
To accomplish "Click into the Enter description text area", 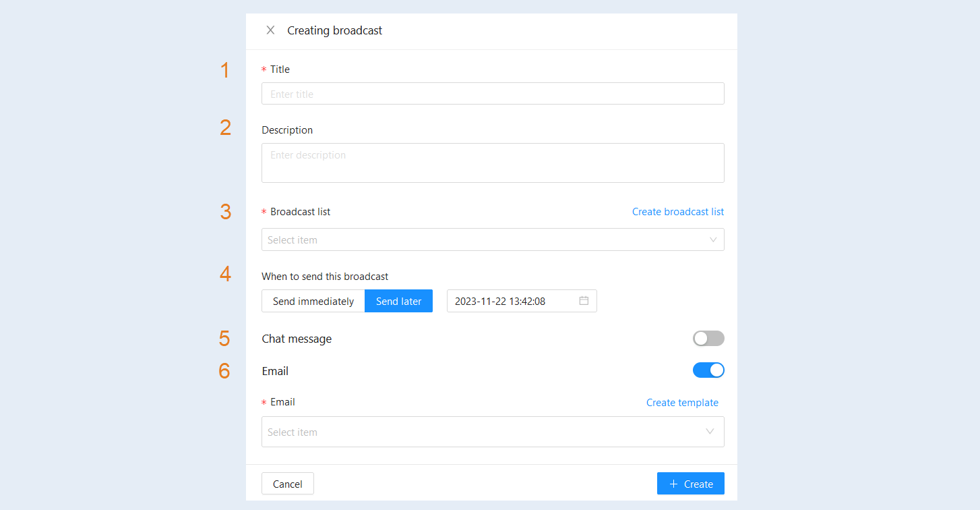I will pyautogui.click(x=493, y=163).
